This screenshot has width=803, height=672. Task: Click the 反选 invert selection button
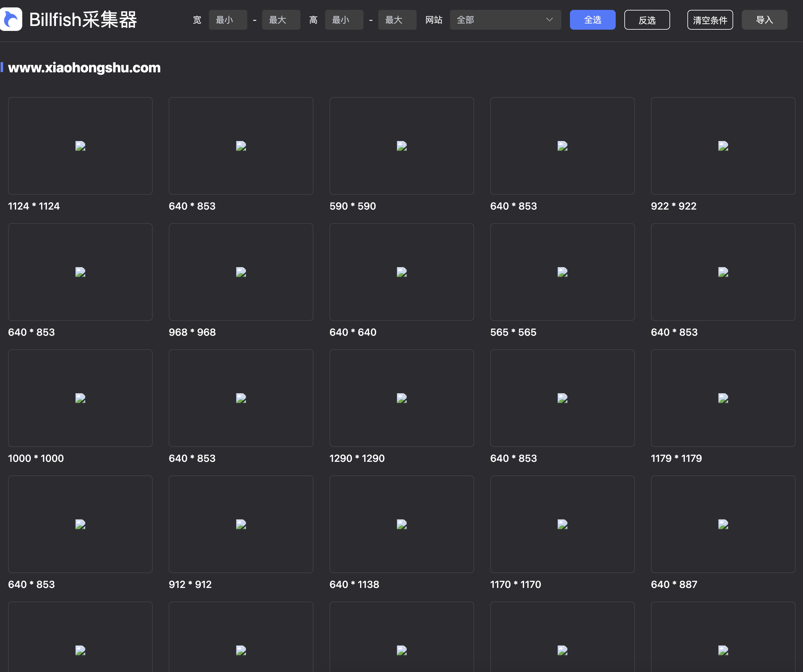(x=647, y=20)
